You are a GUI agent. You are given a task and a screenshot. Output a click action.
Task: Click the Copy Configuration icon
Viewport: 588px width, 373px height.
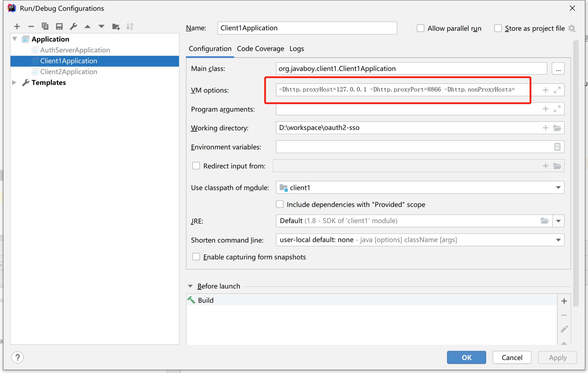[x=45, y=26]
